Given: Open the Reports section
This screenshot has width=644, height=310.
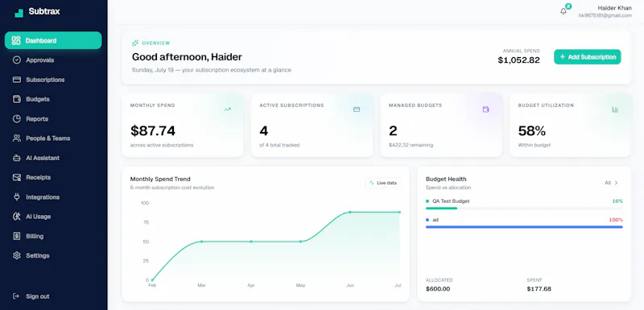Looking at the screenshot, I should (53, 118).
